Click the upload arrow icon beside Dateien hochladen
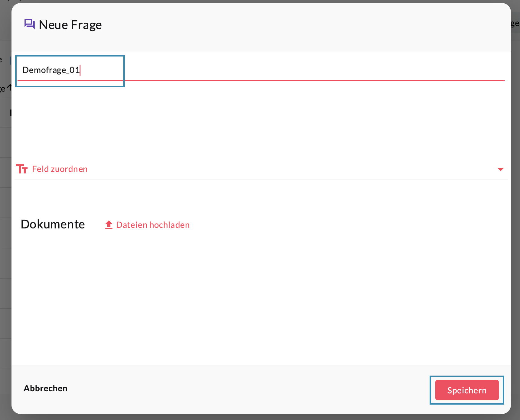This screenshot has height=420, width=520. pos(109,225)
